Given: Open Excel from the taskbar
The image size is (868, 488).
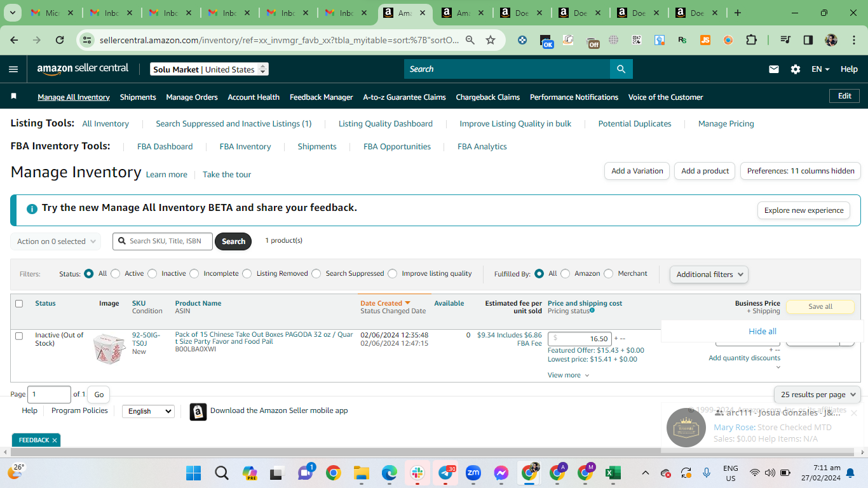Looking at the screenshot, I should 613,473.
